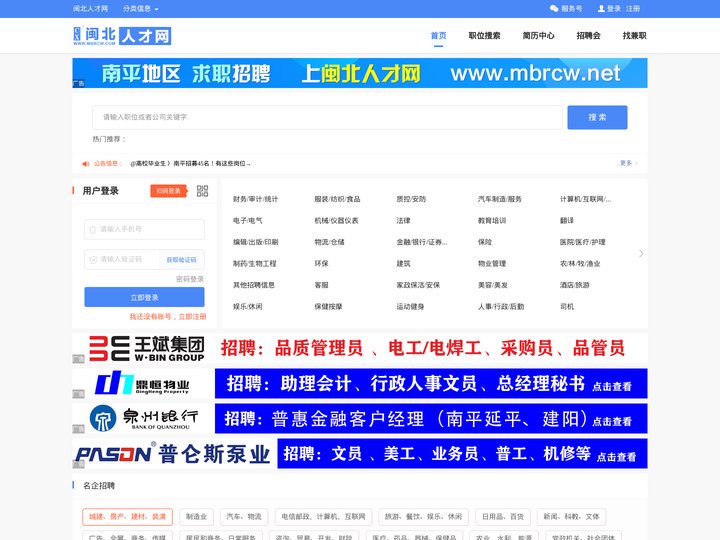720x540 pixels.
Task: Expand the 分类信息 dropdown
Action: pyautogui.click(x=141, y=8)
